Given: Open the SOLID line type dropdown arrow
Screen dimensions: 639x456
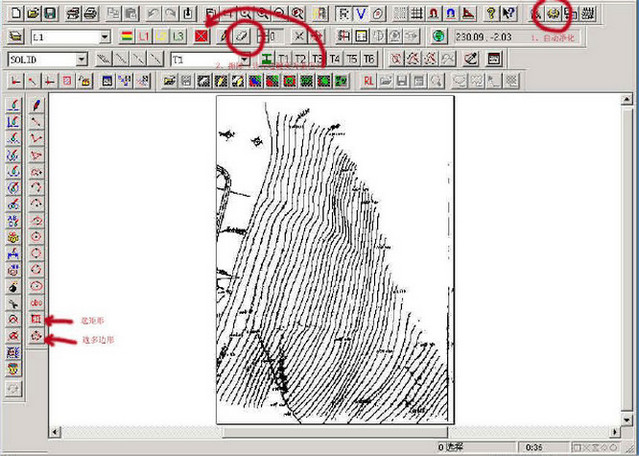Looking at the screenshot, I should pos(82,59).
